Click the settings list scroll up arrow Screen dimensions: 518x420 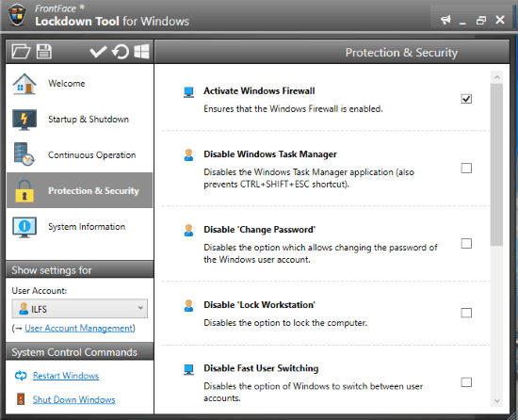[496, 77]
